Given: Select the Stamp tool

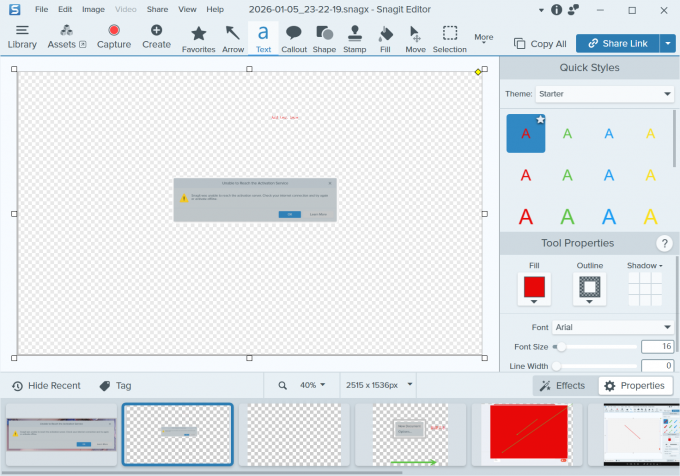Looking at the screenshot, I should pyautogui.click(x=354, y=37).
